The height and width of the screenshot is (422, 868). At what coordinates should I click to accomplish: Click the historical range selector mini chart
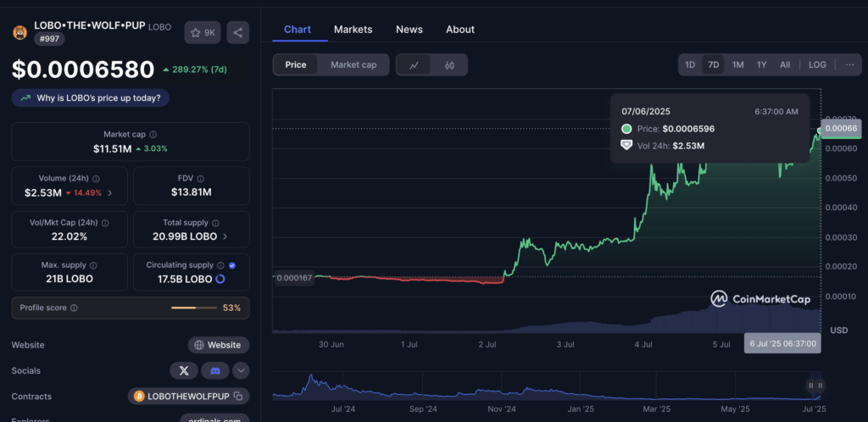click(x=547, y=386)
